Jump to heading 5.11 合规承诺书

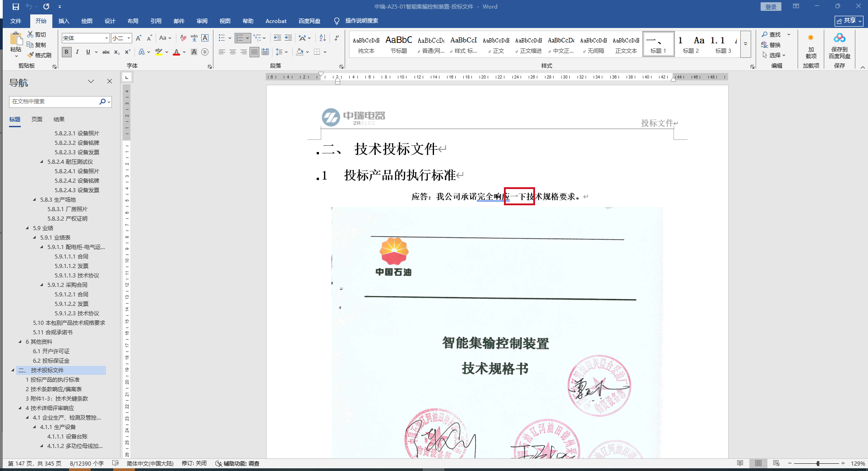coord(53,332)
